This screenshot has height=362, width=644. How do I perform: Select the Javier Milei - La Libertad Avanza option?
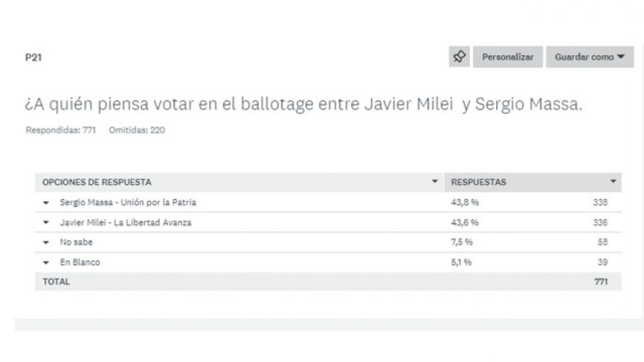pos(126,223)
